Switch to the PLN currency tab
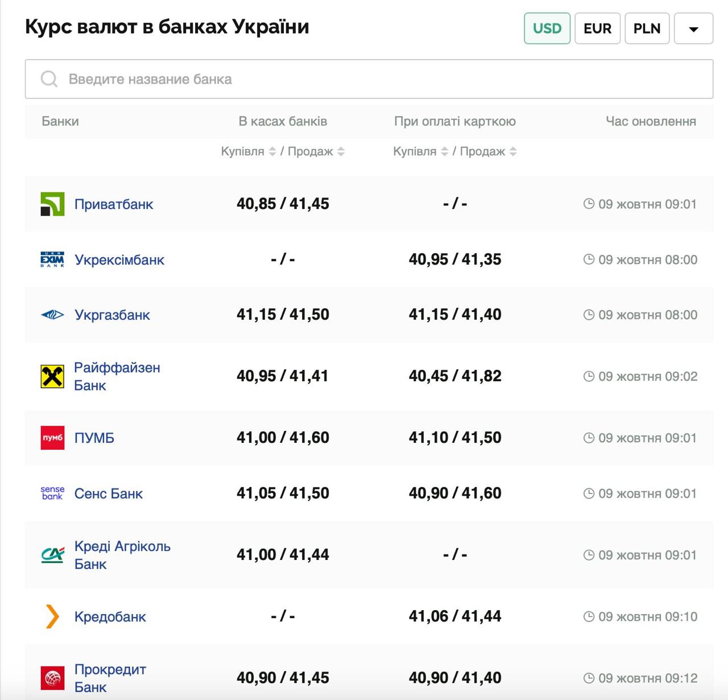 (647, 28)
